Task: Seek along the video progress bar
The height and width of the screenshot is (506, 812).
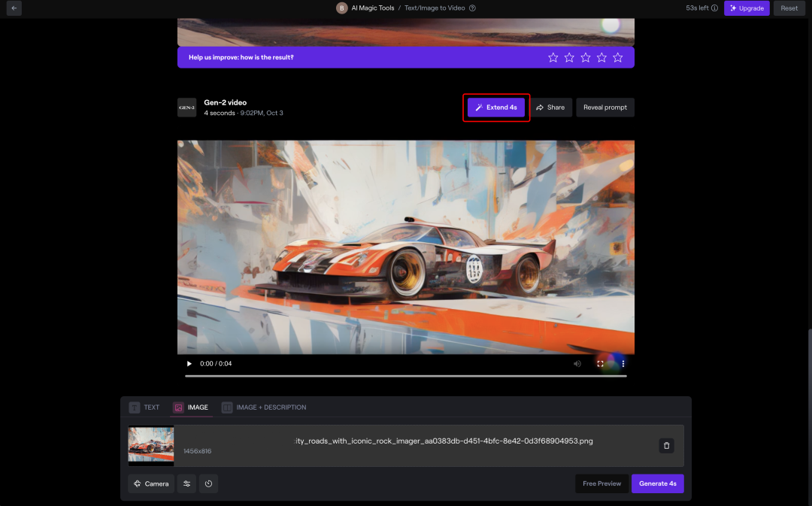Action: [405, 376]
